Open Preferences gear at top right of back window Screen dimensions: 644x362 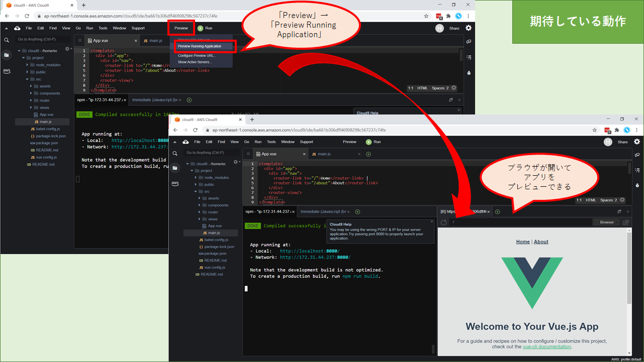pyautogui.click(x=469, y=28)
